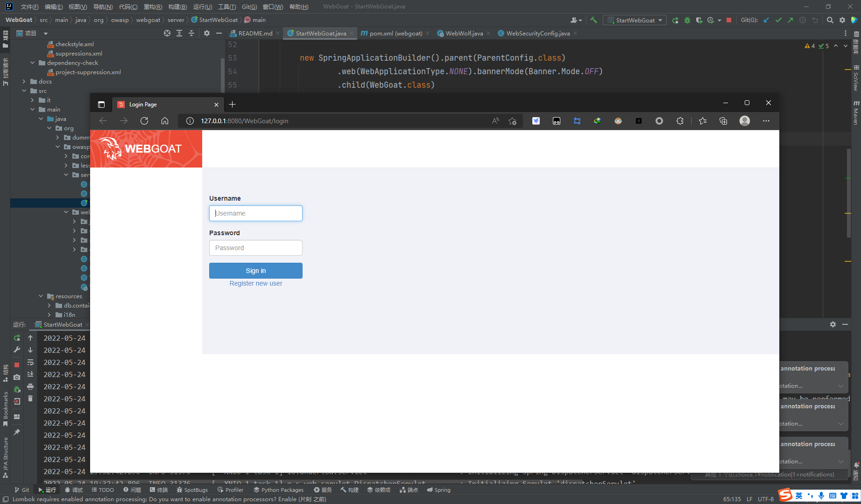The image size is (861, 504).
Task: Open the 文件(F) menu
Action: click(x=30, y=7)
